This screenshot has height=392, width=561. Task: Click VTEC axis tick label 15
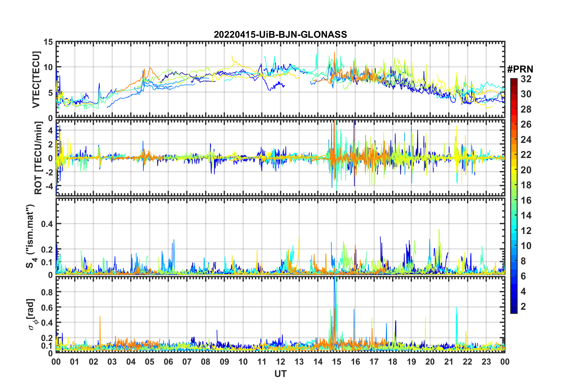point(48,42)
